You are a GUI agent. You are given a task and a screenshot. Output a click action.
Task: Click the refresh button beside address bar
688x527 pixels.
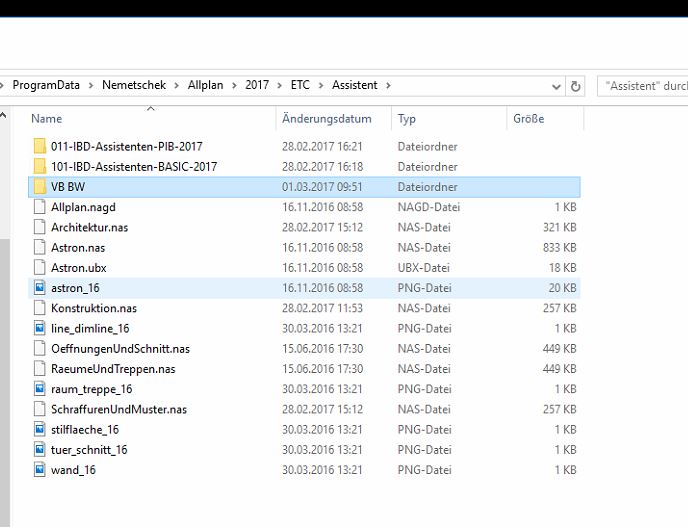tap(575, 86)
